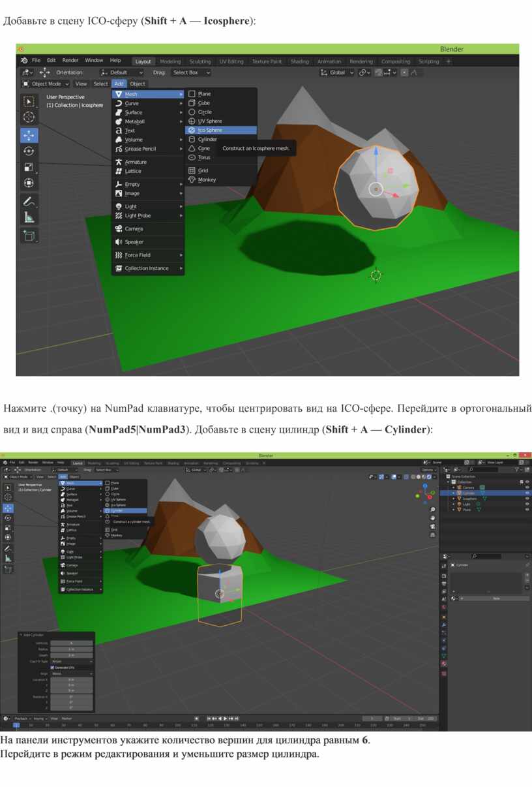Jump to the first frame in lower timeline
532x787 pixels.
pos(209,718)
